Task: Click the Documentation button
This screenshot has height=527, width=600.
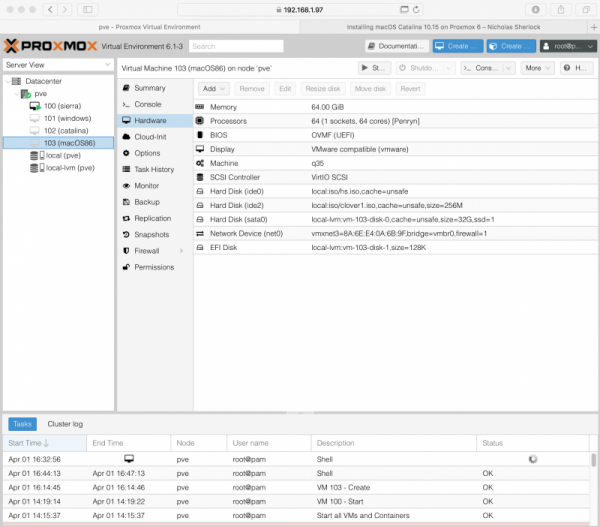Action: pyautogui.click(x=397, y=46)
